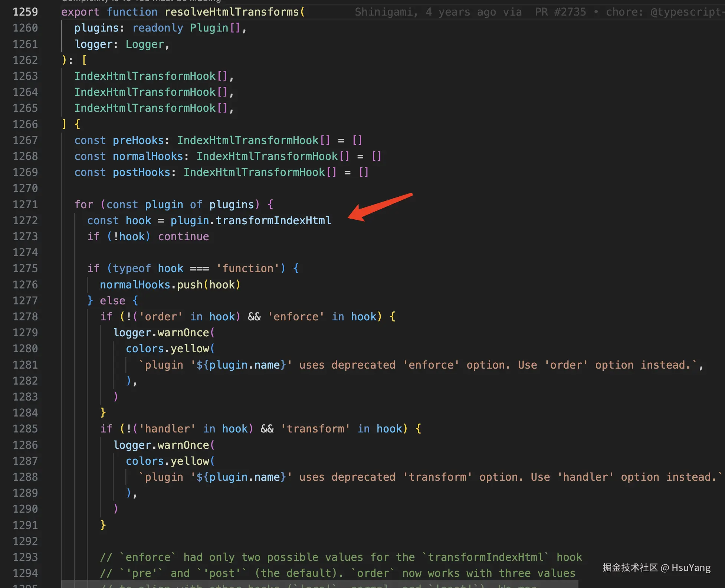Click the second colors.yellow call on line 1287

click(x=170, y=461)
